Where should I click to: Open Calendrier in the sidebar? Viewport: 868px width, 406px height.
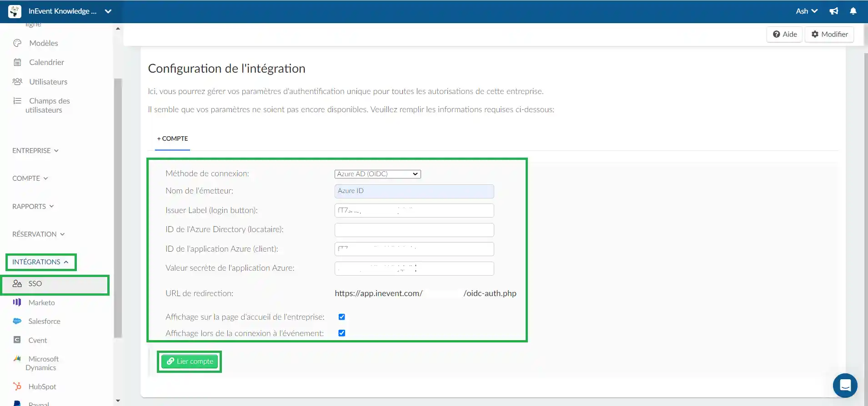[46, 62]
